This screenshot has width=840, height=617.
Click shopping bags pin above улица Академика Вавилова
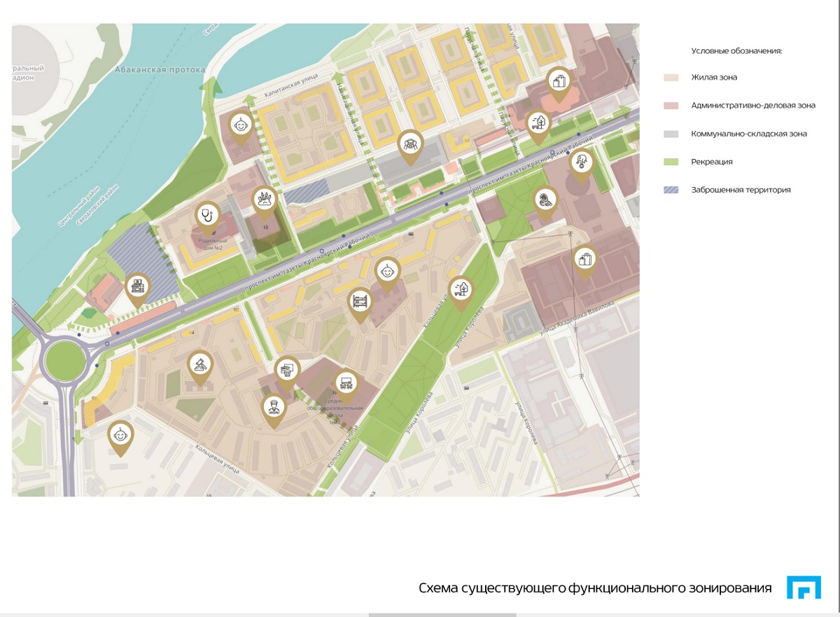point(585,260)
